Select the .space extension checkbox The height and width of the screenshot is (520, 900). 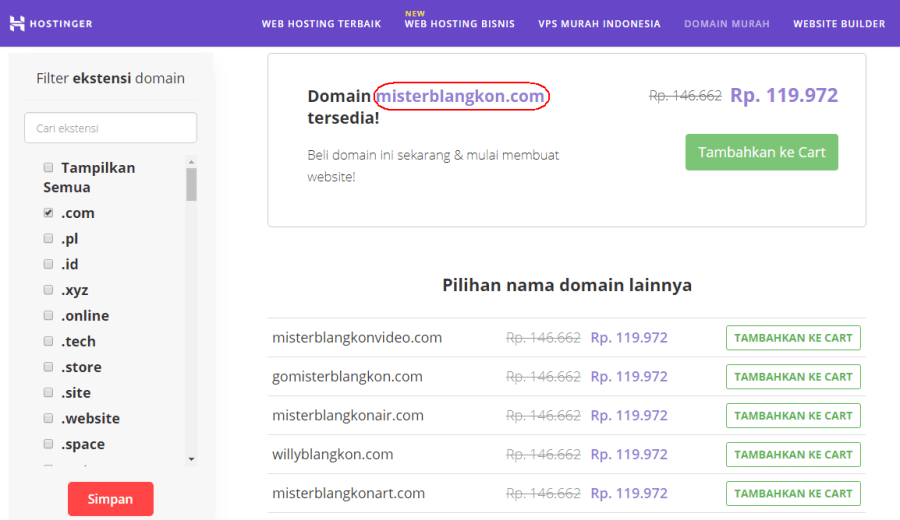click(x=48, y=444)
